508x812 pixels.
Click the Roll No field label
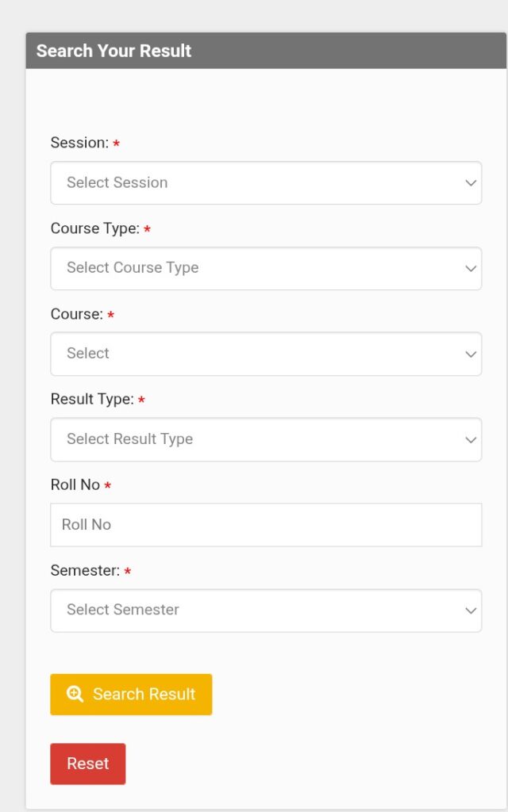pyautogui.click(x=75, y=485)
